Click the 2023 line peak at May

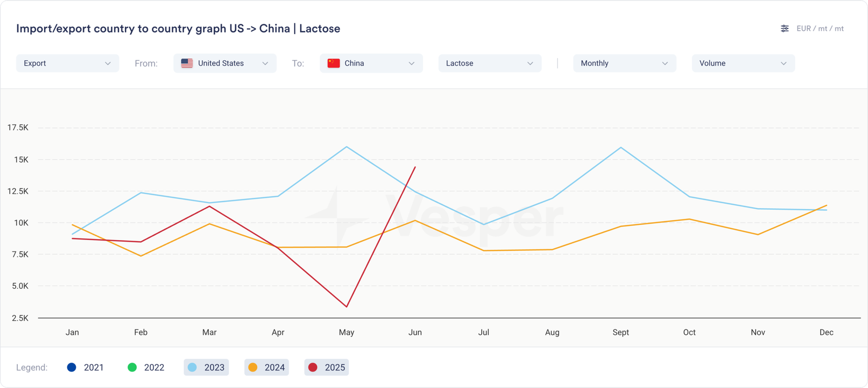(347, 147)
